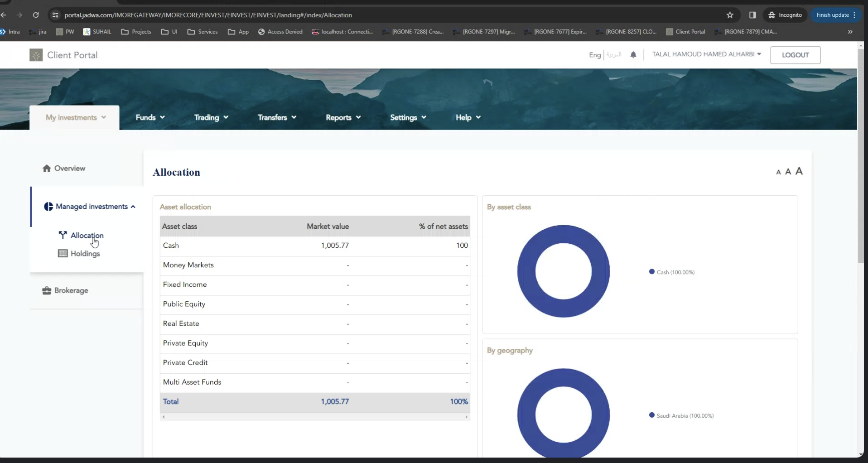
Task: Reload the page with refresh icon
Action: 36,15
